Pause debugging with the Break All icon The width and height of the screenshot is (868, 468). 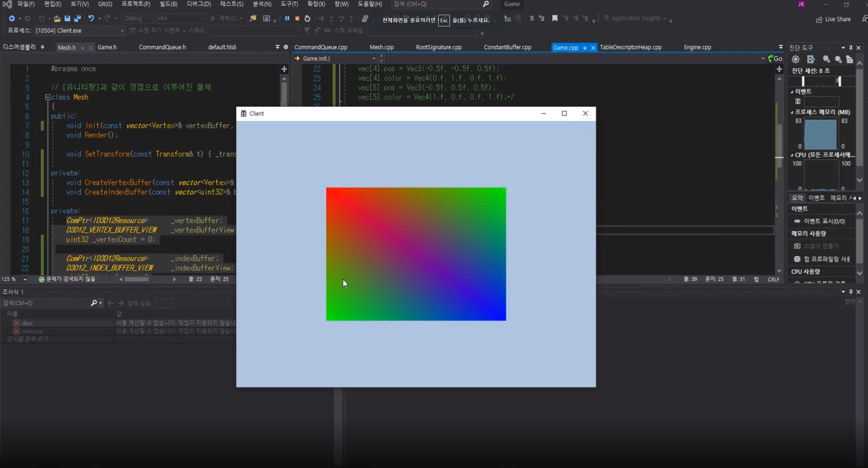[x=287, y=19]
